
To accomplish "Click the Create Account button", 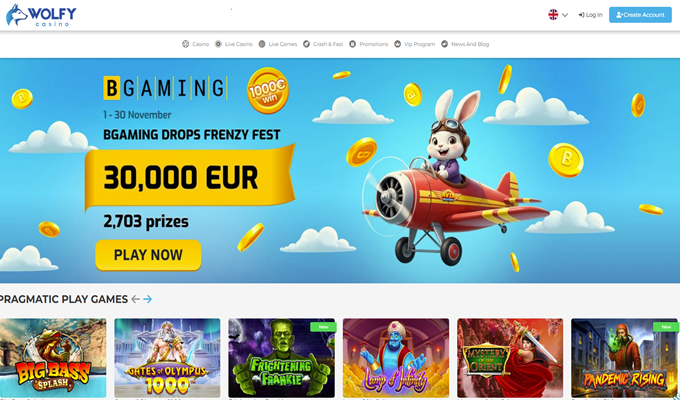I will (x=640, y=15).
